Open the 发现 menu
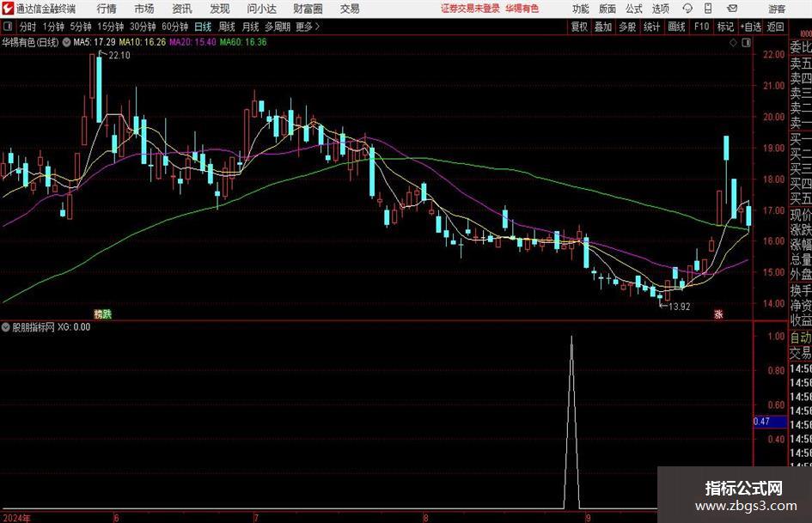The height and width of the screenshot is (523, 812). point(220,9)
